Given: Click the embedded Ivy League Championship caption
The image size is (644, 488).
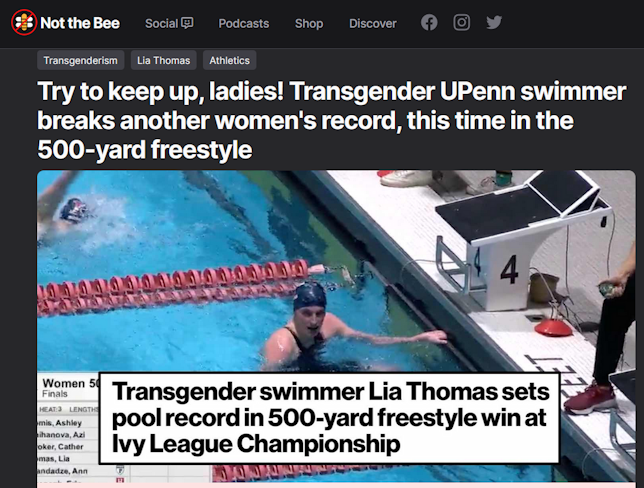Looking at the screenshot, I should 330,418.
